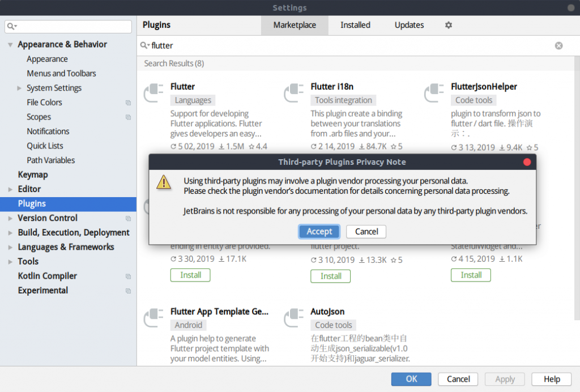Click the Flutter i18n plugin icon

[294, 93]
